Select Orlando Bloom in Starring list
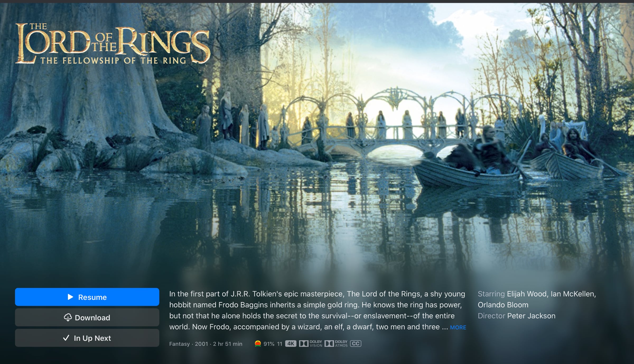Image resolution: width=634 pixels, height=364 pixels. (503, 305)
